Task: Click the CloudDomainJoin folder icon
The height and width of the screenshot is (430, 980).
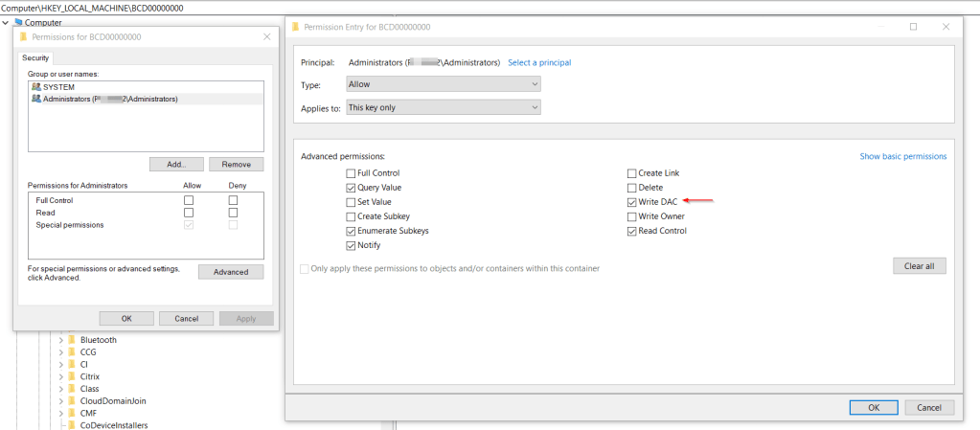Action: 72,401
